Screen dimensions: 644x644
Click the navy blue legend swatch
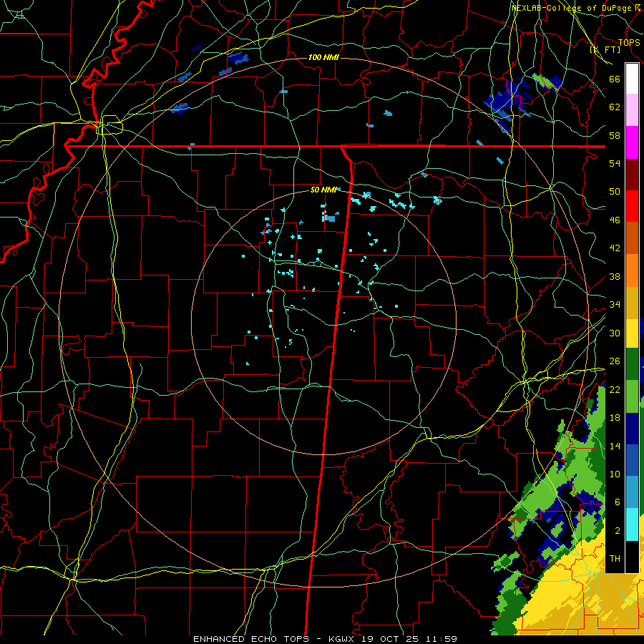click(x=632, y=429)
